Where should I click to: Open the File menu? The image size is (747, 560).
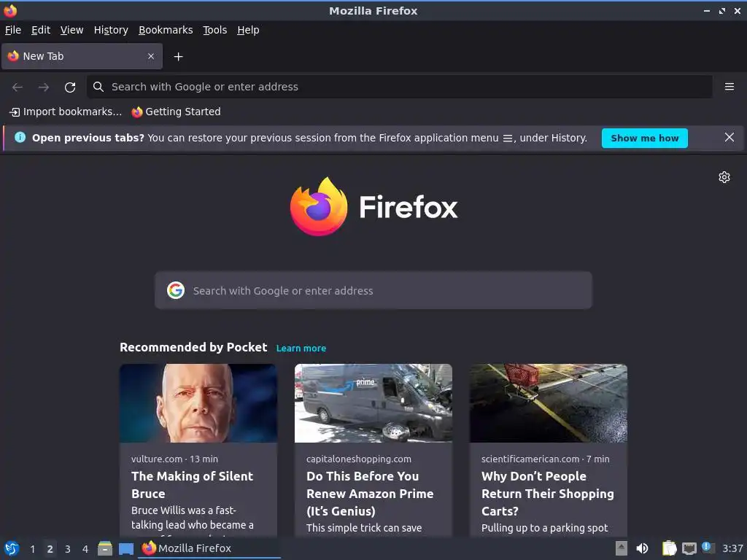13,30
